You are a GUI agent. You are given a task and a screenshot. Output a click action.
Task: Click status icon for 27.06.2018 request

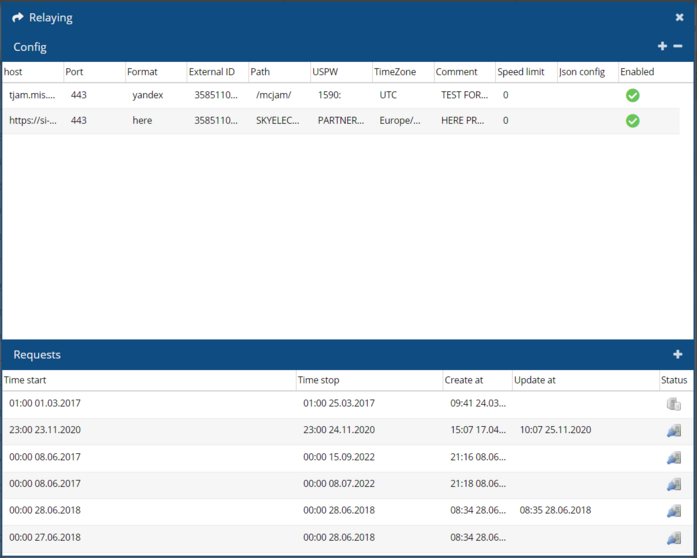(674, 537)
